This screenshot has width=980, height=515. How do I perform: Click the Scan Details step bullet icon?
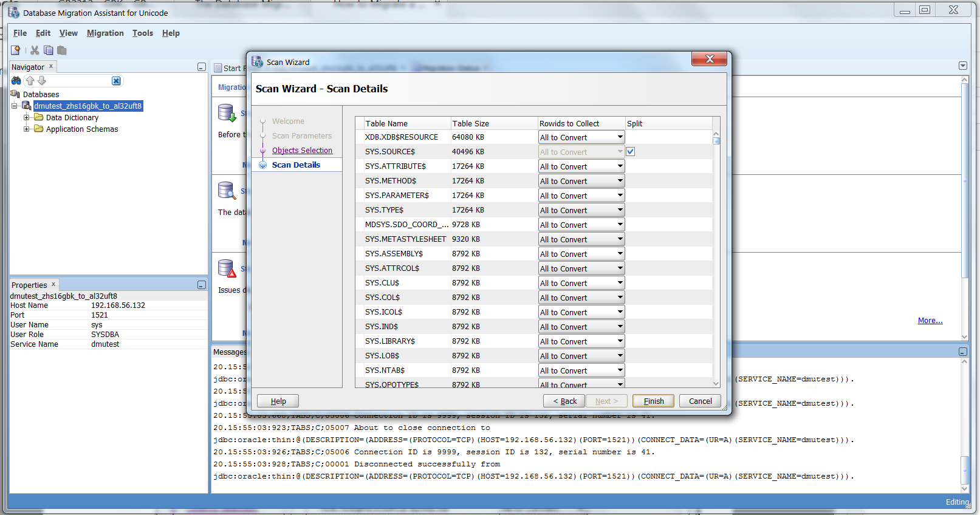tap(262, 165)
